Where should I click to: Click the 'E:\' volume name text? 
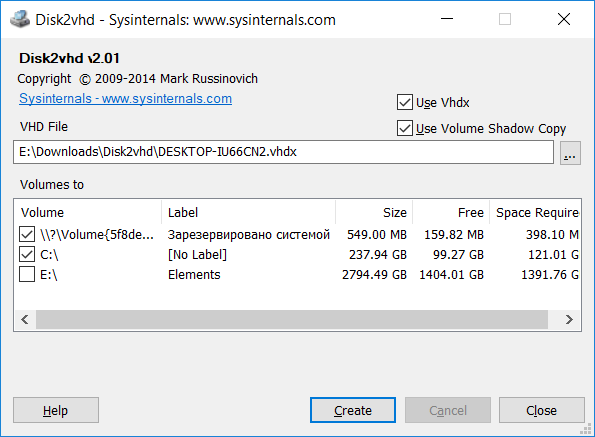[x=49, y=274]
